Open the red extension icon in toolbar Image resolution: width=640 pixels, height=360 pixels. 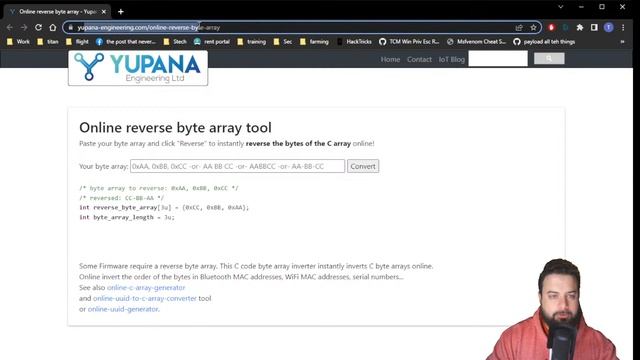[x=551, y=27]
